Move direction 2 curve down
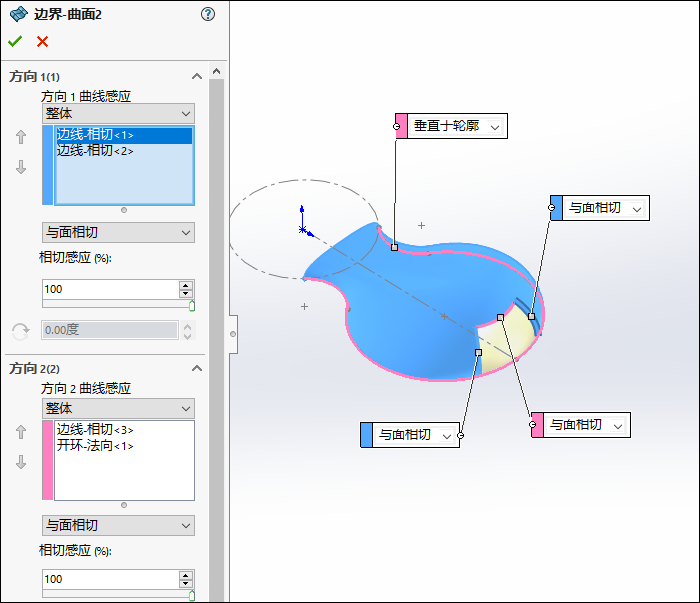The width and height of the screenshot is (700, 603). pos(21,462)
